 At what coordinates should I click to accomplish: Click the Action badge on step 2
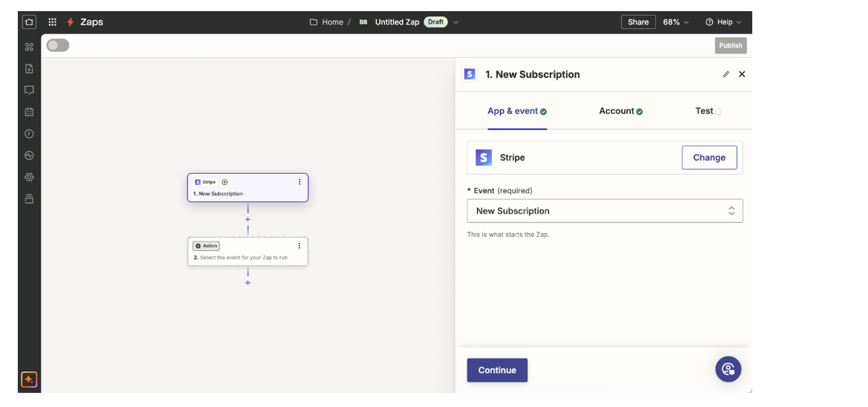point(206,246)
